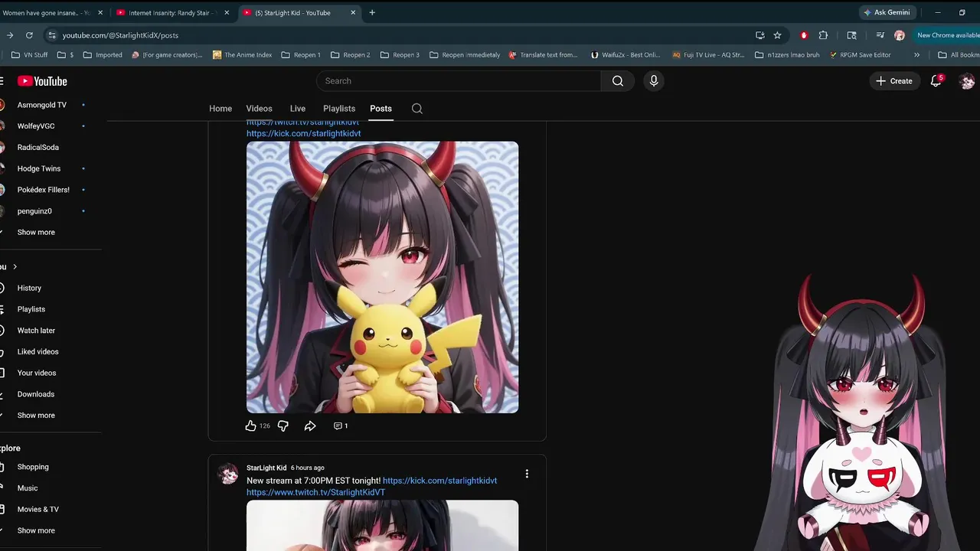Search within channel using the magnifier icon
Screen dimensions: 980x551
click(417, 109)
